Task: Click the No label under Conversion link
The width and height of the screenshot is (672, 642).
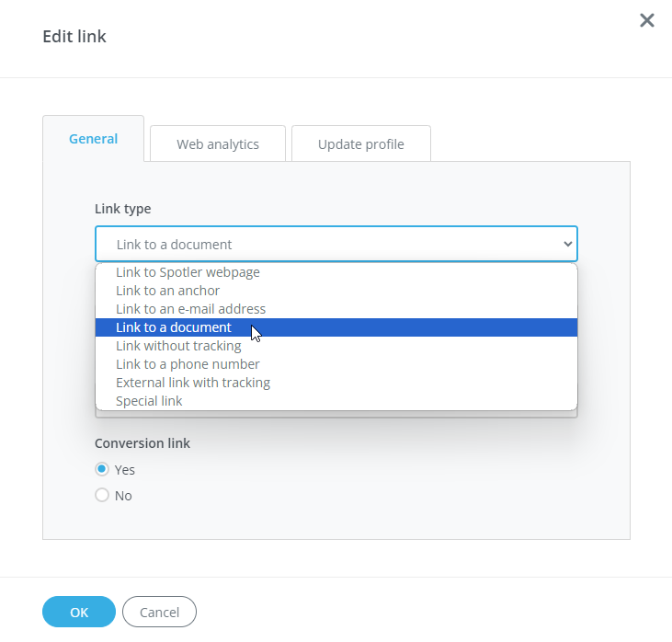Action: pos(123,496)
